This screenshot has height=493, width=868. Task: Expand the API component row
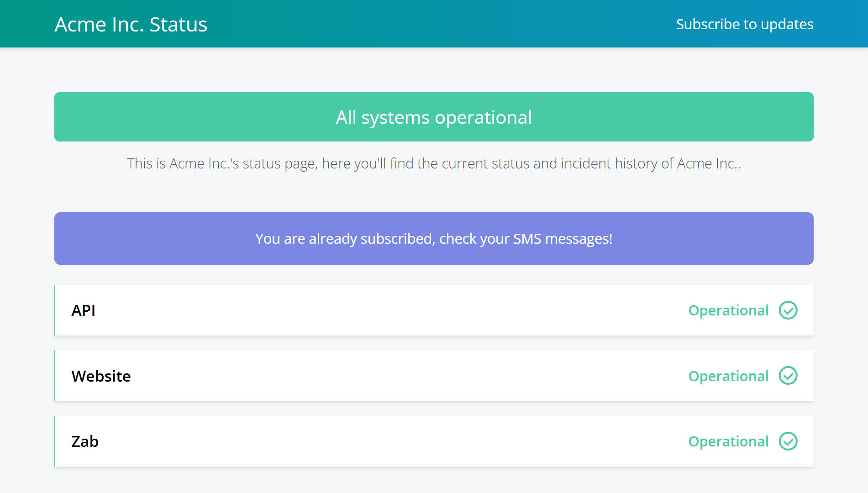coord(434,310)
